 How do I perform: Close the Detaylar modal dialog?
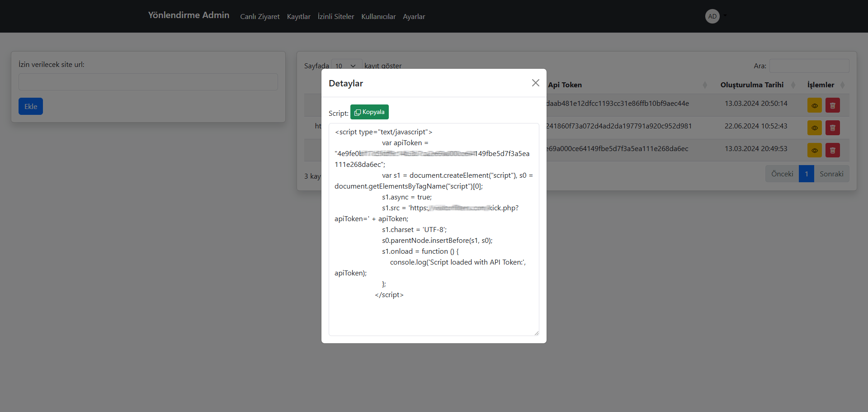click(x=535, y=83)
